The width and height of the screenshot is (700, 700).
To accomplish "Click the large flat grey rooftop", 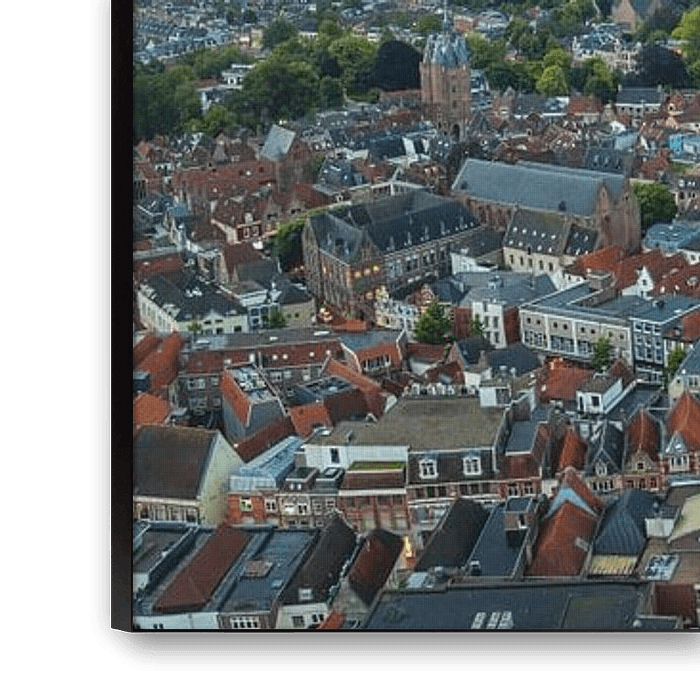I will [x=432, y=424].
